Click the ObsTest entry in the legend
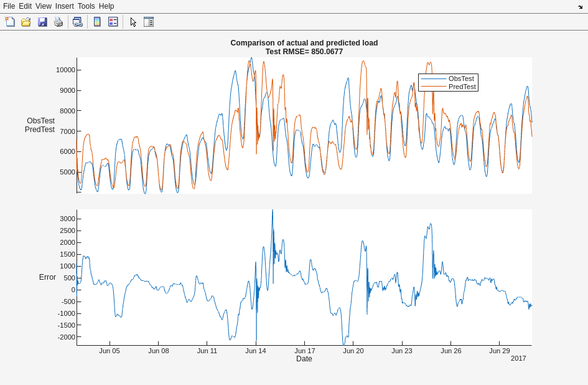Image resolution: width=588 pixels, height=385 pixels. pyautogui.click(x=461, y=78)
